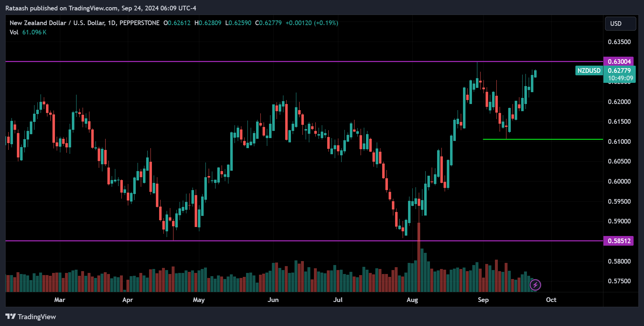Click the 0.62000 price axis label
Viewport: 644px width, 326px height.
coord(619,102)
